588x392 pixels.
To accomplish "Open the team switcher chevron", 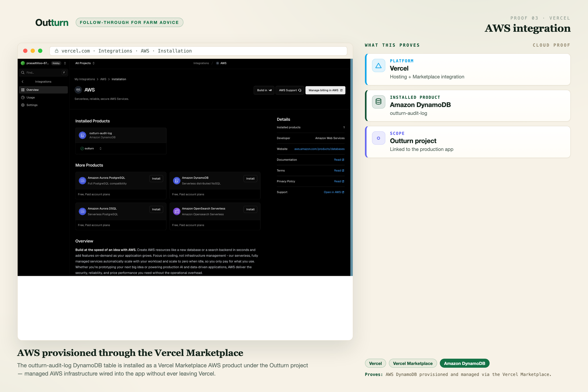I will pyautogui.click(x=65, y=63).
